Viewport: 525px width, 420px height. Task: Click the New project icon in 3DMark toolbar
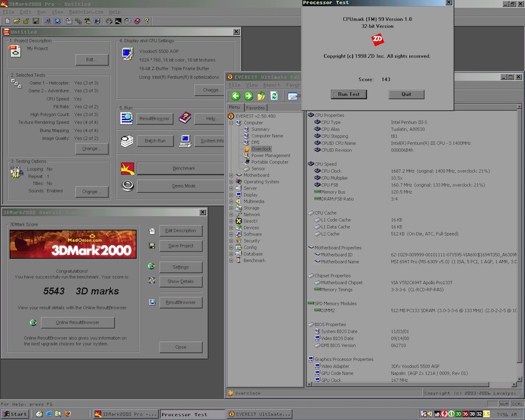7,21
